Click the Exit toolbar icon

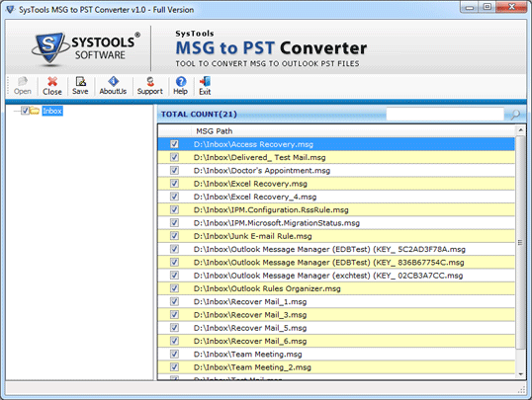tap(205, 81)
